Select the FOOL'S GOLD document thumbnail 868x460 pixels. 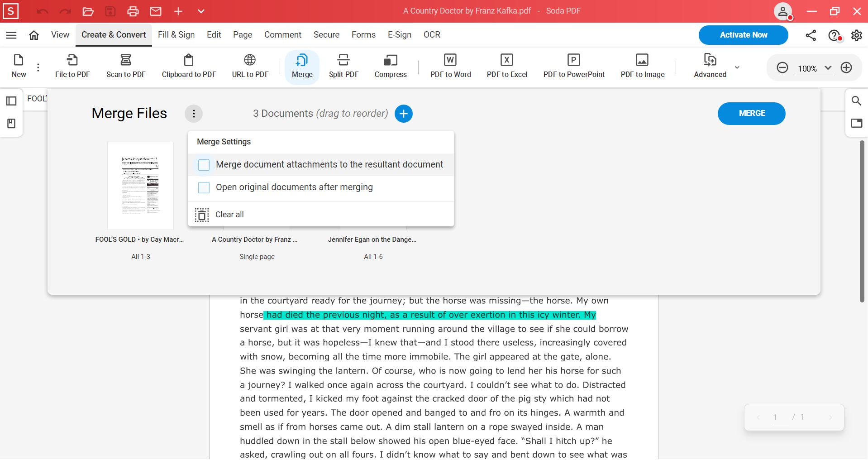coord(140,186)
